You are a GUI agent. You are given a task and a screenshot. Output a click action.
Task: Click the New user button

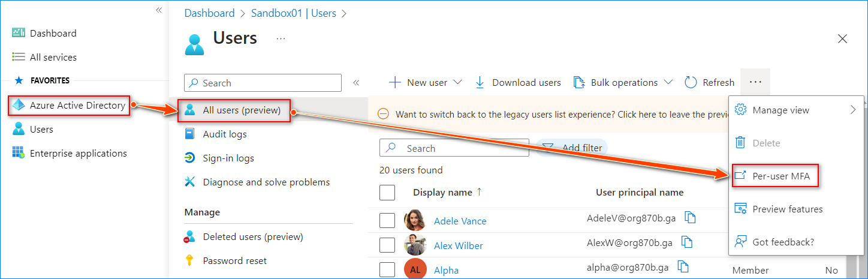417,82
